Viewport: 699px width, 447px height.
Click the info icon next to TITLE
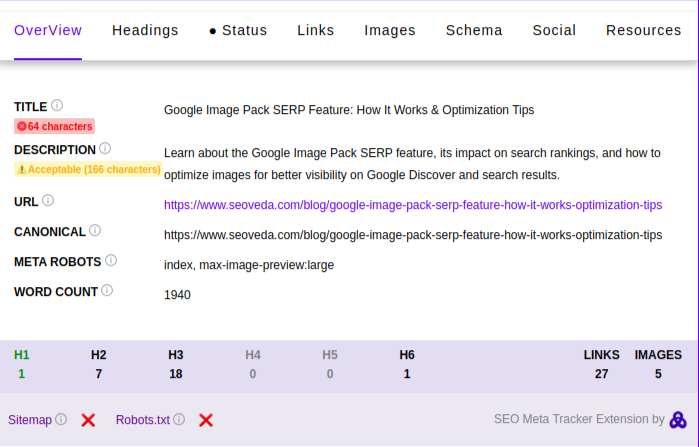coord(57,105)
